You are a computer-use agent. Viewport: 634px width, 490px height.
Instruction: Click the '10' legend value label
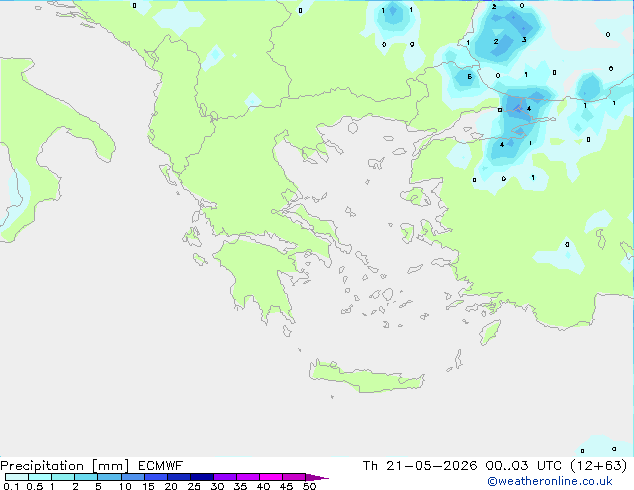pos(125,486)
